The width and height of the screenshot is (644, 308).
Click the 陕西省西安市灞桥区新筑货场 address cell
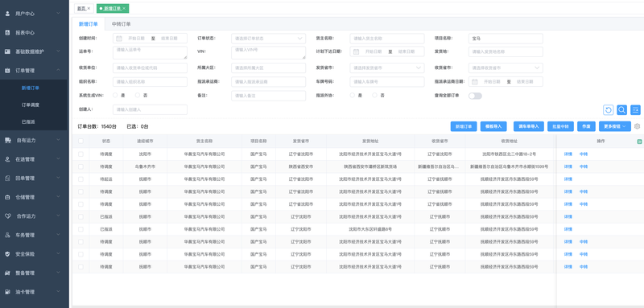coord(370,166)
